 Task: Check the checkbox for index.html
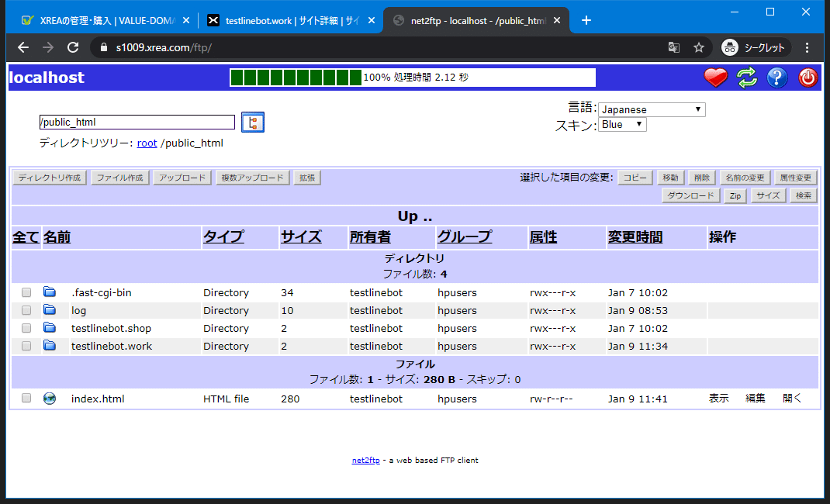(x=26, y=398)
